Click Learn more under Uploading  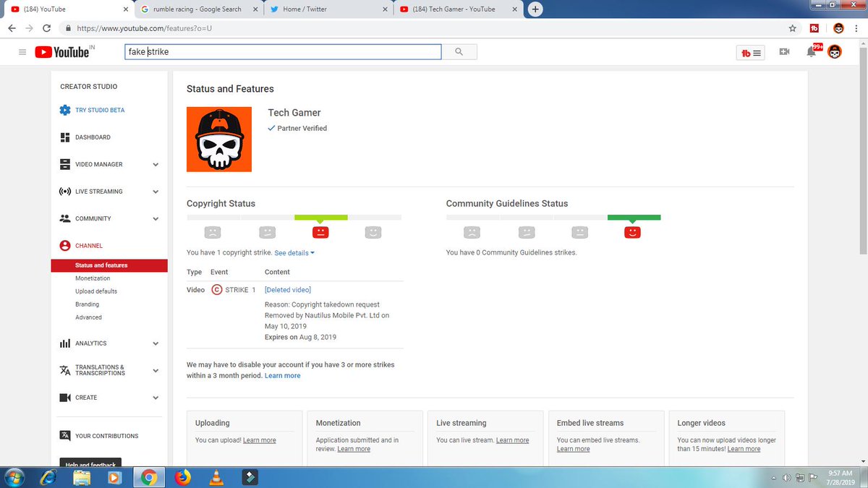260,440
